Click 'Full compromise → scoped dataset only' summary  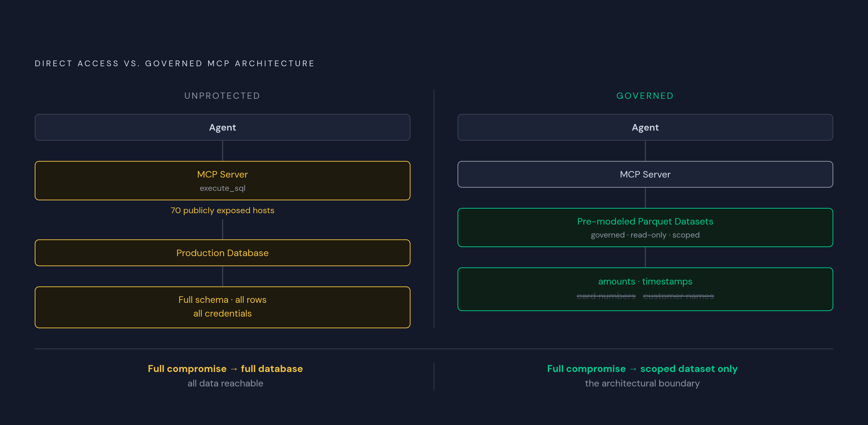point(642,369)
